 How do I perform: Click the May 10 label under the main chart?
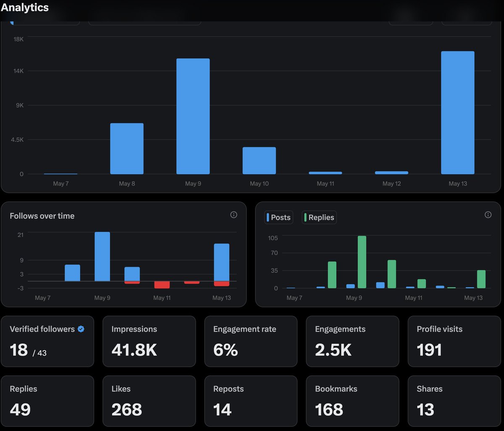click(259, 184)
